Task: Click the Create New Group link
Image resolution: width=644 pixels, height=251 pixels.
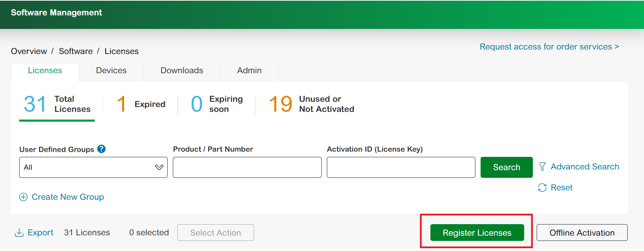Action: point(68,197)
